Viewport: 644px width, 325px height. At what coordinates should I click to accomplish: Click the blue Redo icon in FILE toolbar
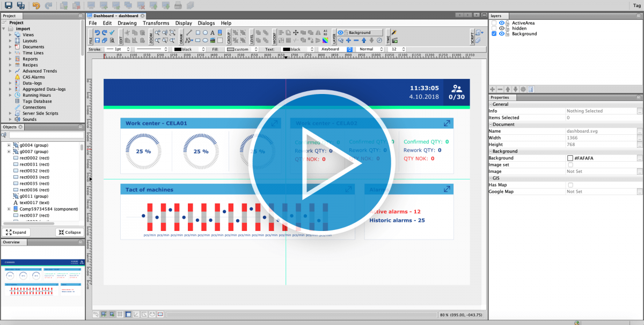click(x=105, y=33)
